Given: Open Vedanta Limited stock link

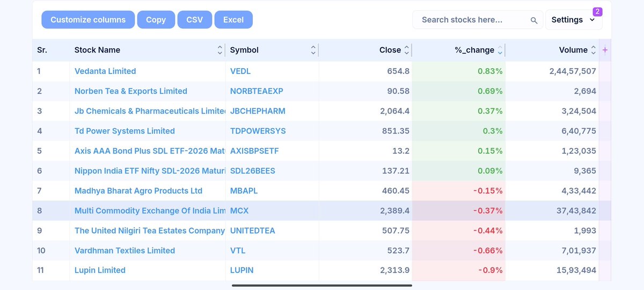Looking at the screenshot, I should 105,71.
